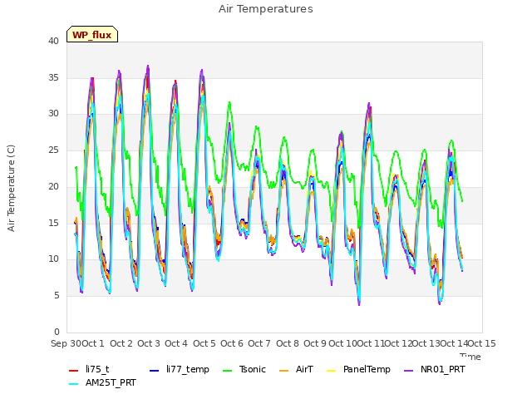The width and height of the screenshot is (532, 399).
Task: Select the AM25T_PRT legend label
Action: pos(111,382)
